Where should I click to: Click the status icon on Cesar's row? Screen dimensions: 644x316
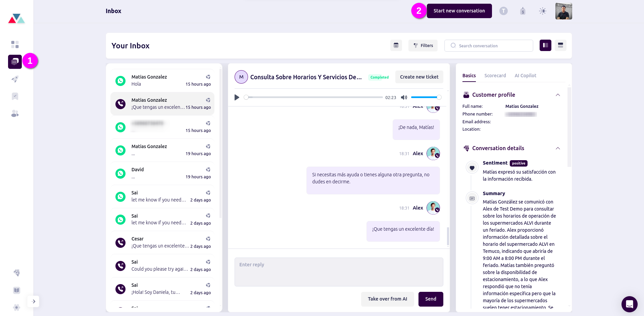208,239
